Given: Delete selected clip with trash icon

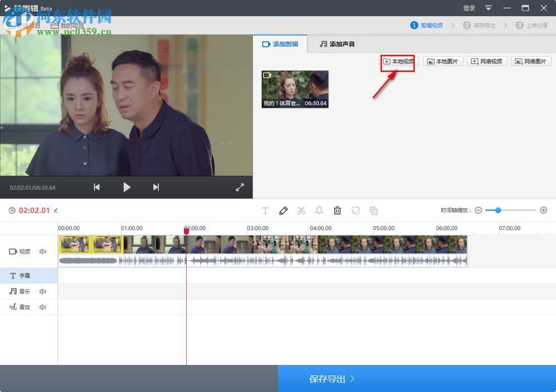Looking at the screenshot, I should 337,211.
